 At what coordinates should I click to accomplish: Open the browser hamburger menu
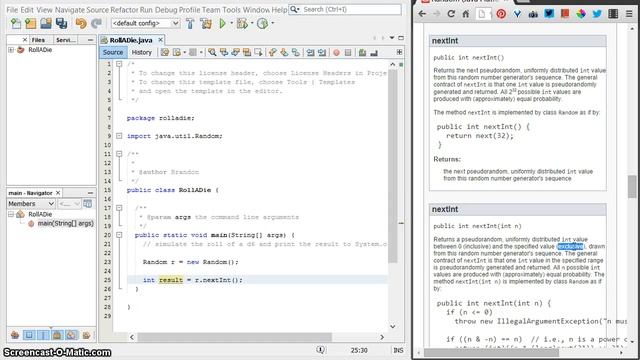click(629, 14)
